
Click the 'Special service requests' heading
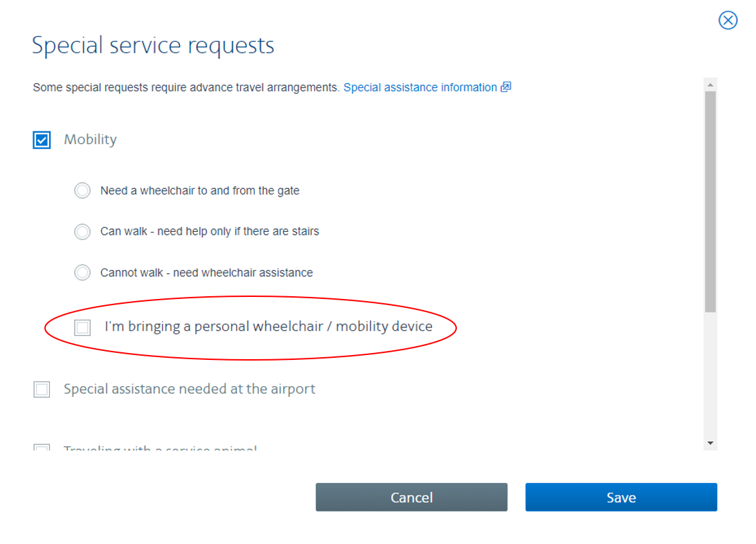153,46
